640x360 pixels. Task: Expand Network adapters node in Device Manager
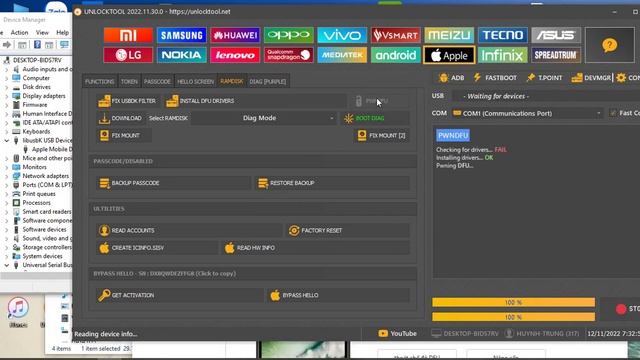coord(7,176)
